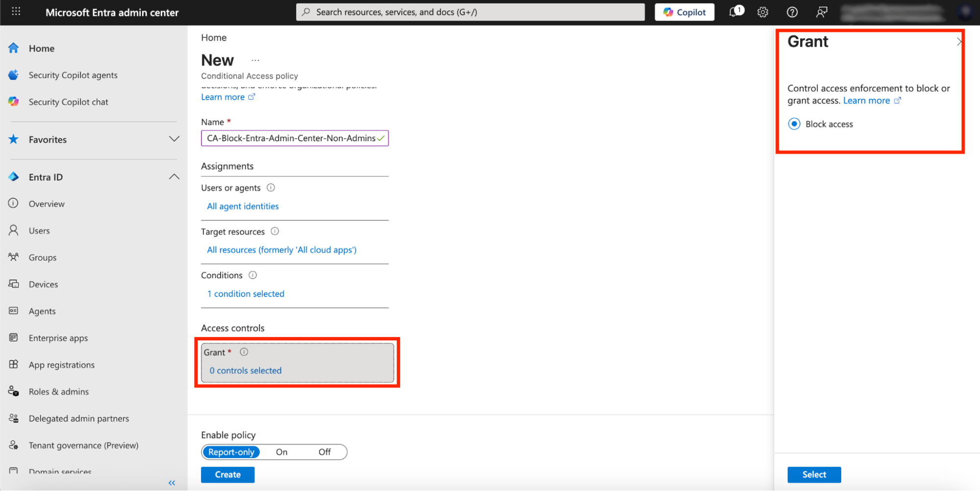Click info icon next to Users or agents

[271, 187]
